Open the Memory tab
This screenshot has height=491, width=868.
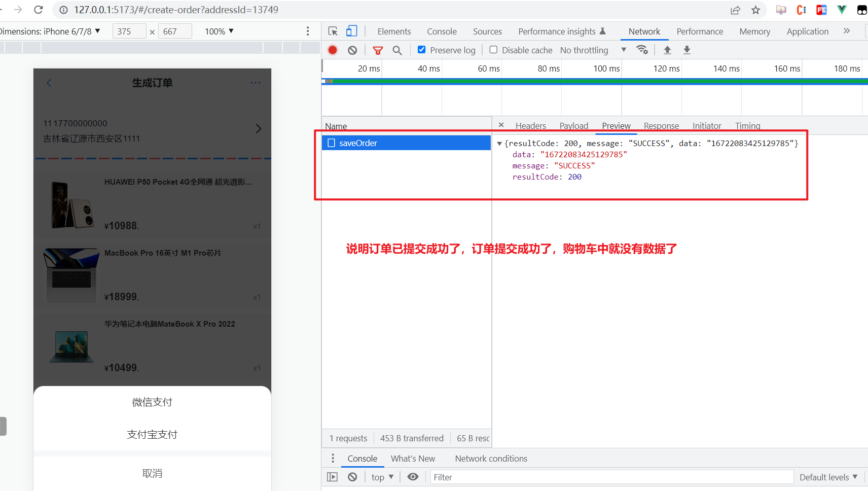pyautogui.click(x=754, y=31)
